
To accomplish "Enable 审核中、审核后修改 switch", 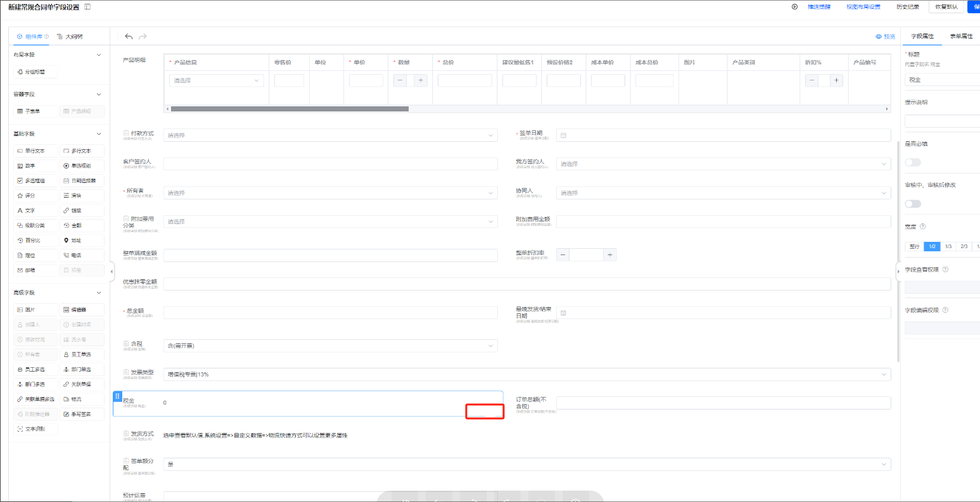I will pyautogui.click(x=913, y=204).
